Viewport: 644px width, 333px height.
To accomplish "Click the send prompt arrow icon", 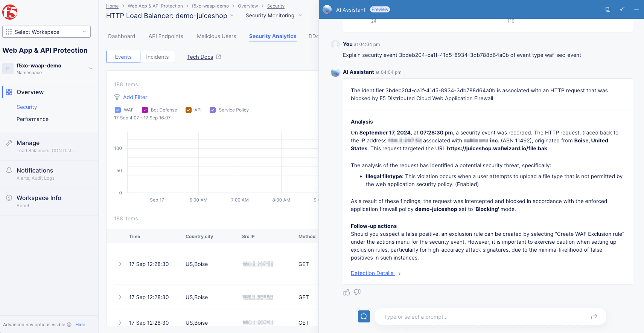I will coord(594,316).
